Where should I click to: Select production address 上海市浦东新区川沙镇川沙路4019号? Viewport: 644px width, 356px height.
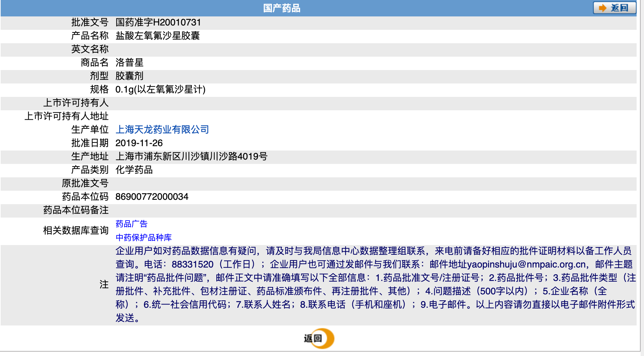click(192, 157)
